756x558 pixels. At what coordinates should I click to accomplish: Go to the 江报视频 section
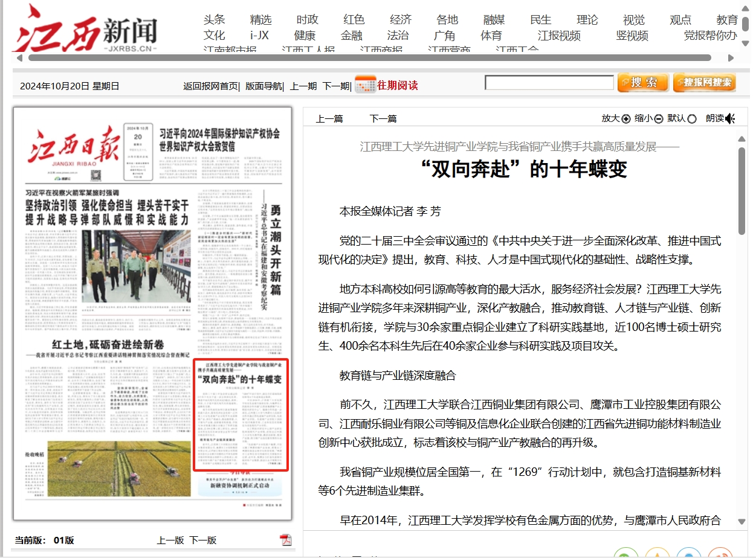[x=559, y=36]
